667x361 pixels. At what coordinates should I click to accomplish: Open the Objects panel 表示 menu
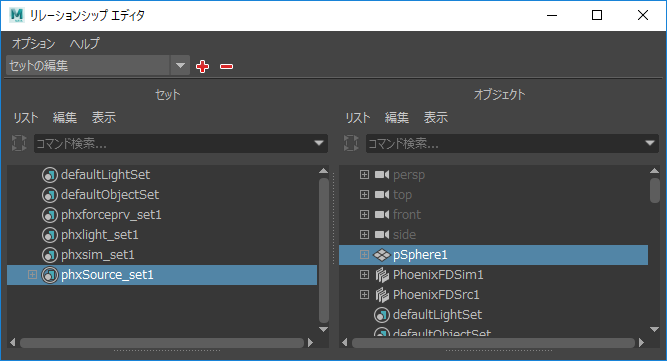(x=436, y=118)
